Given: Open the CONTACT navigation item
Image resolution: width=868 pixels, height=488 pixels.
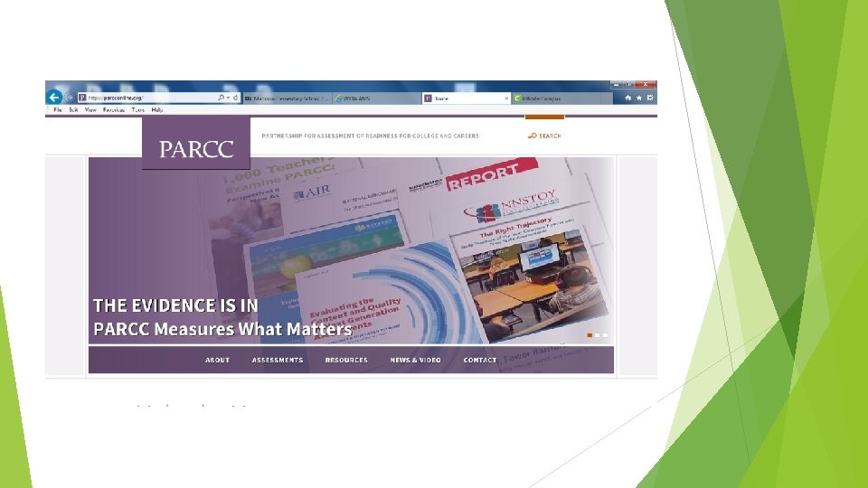Looking at the screenshot, I should [x=480, y=361].
